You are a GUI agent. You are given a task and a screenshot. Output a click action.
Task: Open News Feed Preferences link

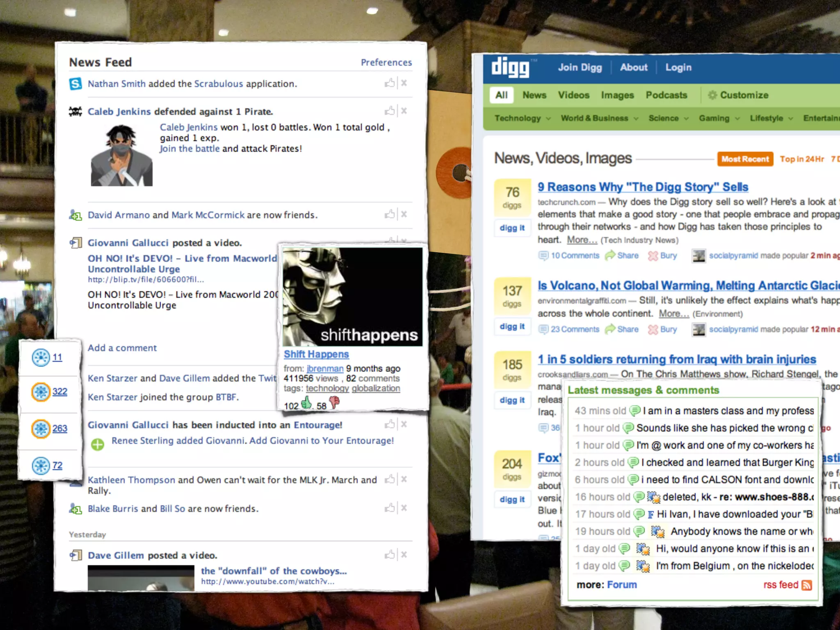point(386,62)
